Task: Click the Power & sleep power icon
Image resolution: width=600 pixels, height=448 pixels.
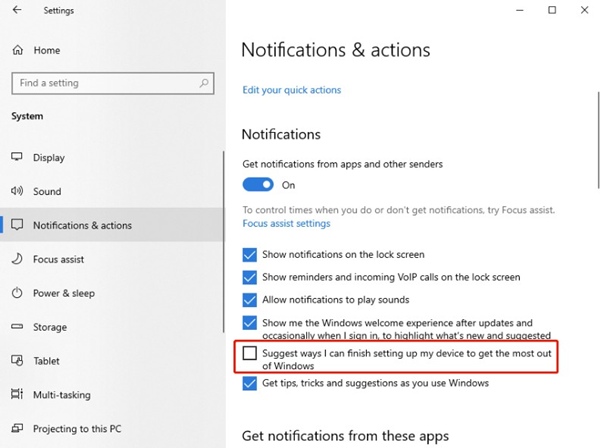Action: pyautogui.click(x=17, y=293)
